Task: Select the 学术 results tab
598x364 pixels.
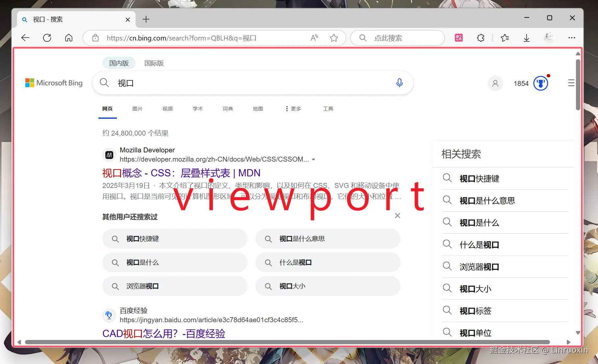Action: pos(198,109)
